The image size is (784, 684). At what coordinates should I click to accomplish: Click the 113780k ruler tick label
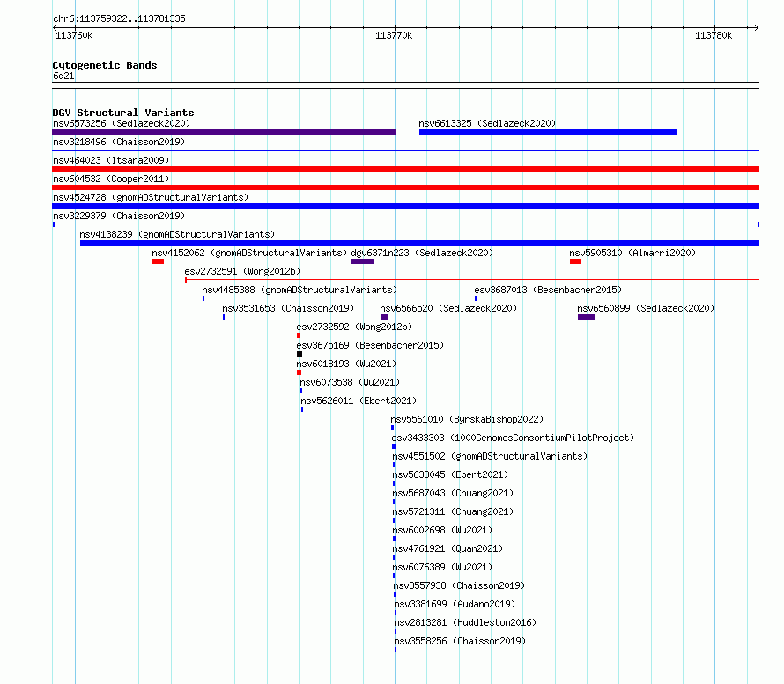pos(714,35)
